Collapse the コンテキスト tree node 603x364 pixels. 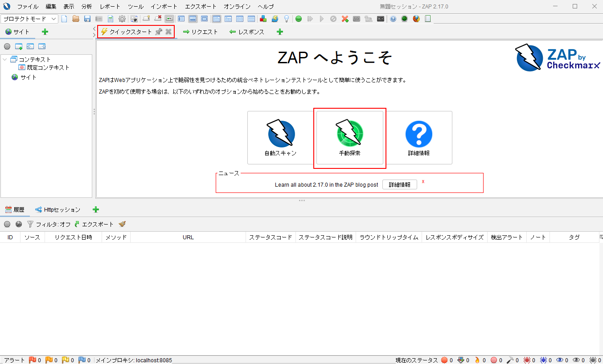[x=5, y=59]
